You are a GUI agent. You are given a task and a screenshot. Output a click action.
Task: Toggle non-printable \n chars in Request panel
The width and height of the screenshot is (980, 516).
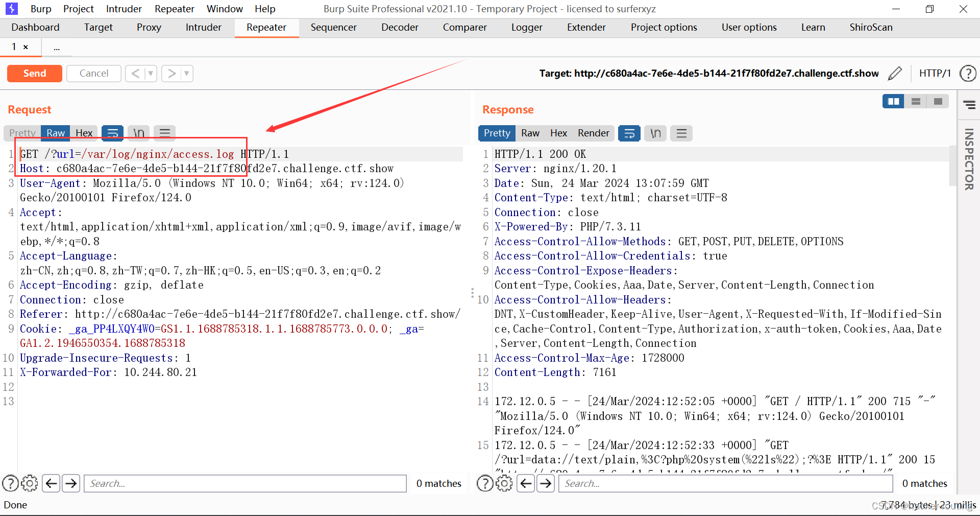139,133
